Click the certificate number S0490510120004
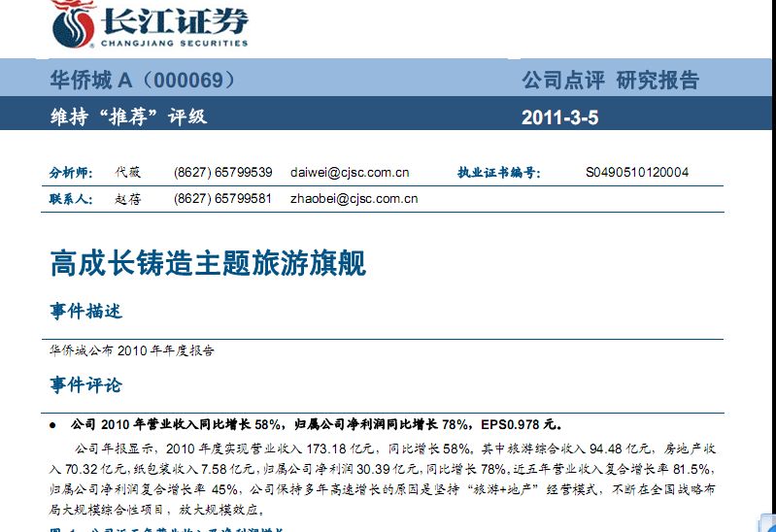This screenshot has width=776, height=532. (x=637, y=172)
